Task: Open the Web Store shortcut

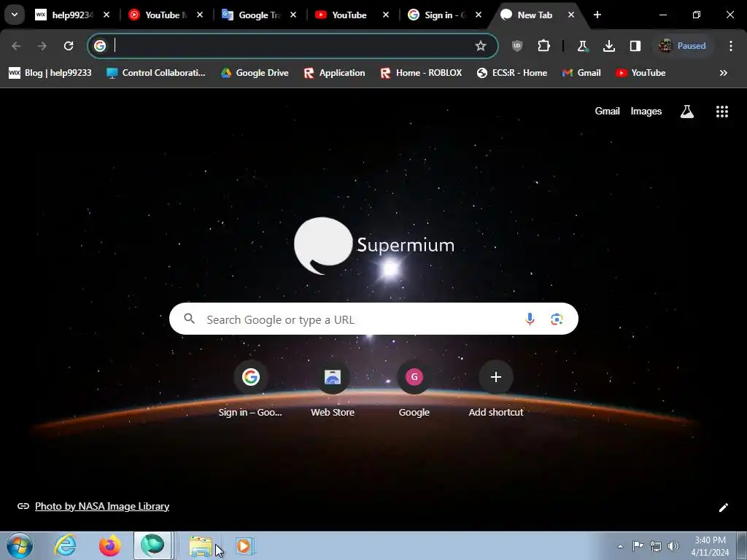Action: 333,391
